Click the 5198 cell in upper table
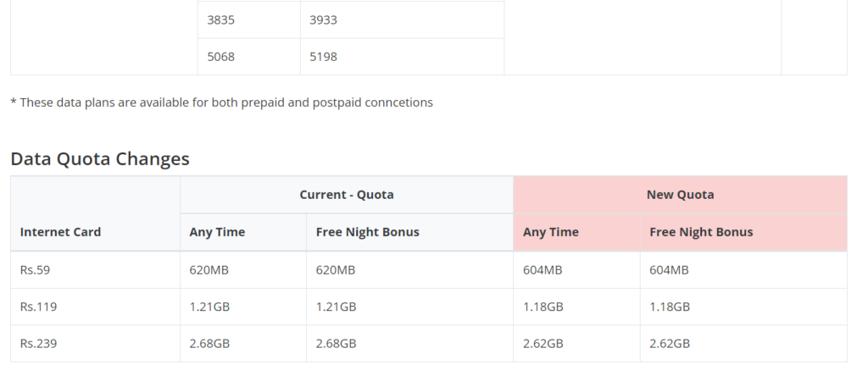Viewport: 868px width, 376px height. tap(402, 57)
